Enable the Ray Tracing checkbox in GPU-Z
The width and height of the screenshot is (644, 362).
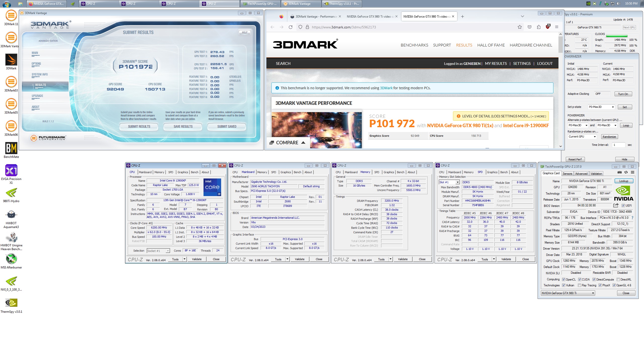(580, 285)
